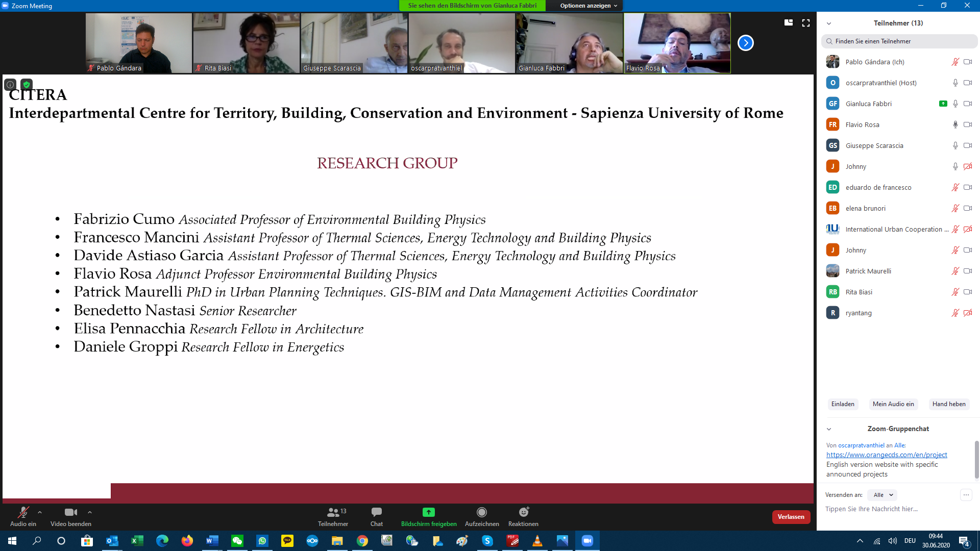Enter full screen mode icon
The width and height of the screenshot is (980, 551).
[x=806, y=23]
